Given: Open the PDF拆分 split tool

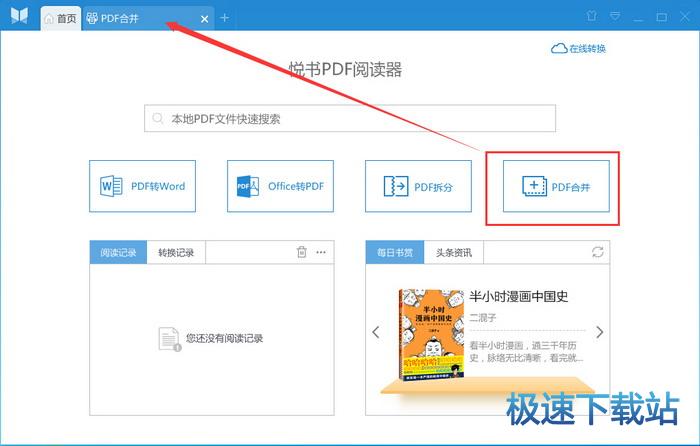Looking at the screenshot, I should (x=418, y=186).
